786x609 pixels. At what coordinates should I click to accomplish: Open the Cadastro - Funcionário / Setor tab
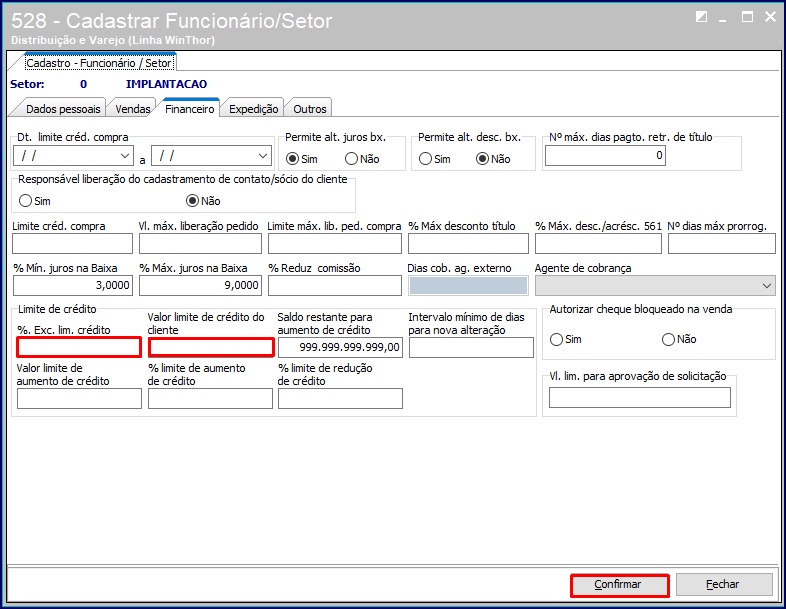coord(99,63)
